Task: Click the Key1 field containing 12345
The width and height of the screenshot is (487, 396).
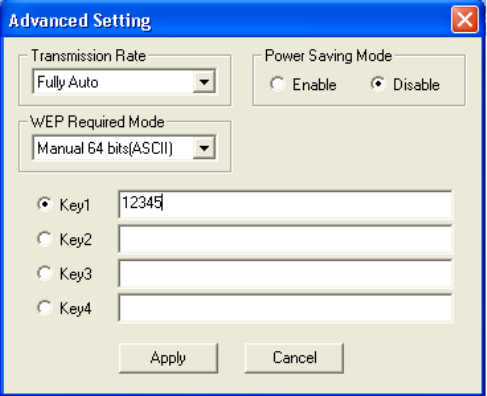Action: pos(285,204)
